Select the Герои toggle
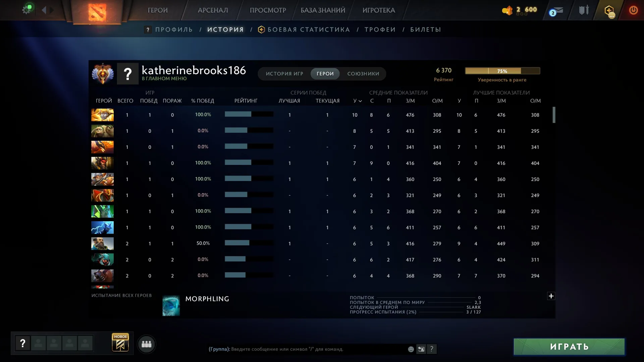The image size is (644, 362). [x=325, y=74]
